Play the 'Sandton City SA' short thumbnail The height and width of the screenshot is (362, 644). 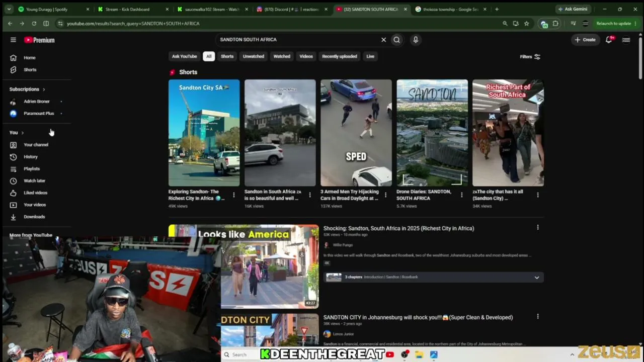[204, 133]
